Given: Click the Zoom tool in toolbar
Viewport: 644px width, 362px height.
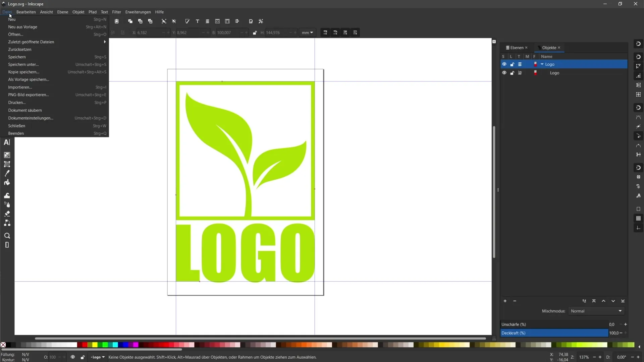Looking at the screenshot, I should (x=7, y=236).
